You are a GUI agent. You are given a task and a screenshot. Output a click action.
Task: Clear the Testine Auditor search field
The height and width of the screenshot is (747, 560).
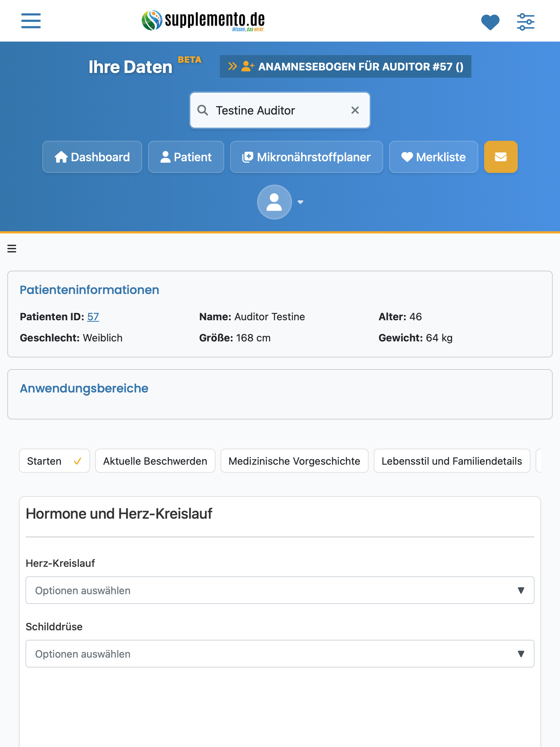click(x=355, y=110)
